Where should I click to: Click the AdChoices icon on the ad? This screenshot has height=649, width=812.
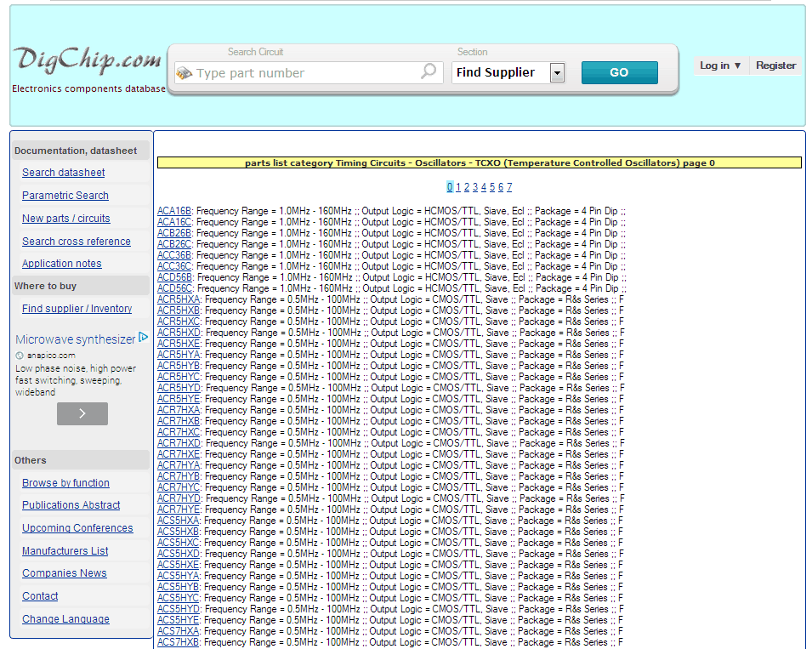(x=144, y=338)
